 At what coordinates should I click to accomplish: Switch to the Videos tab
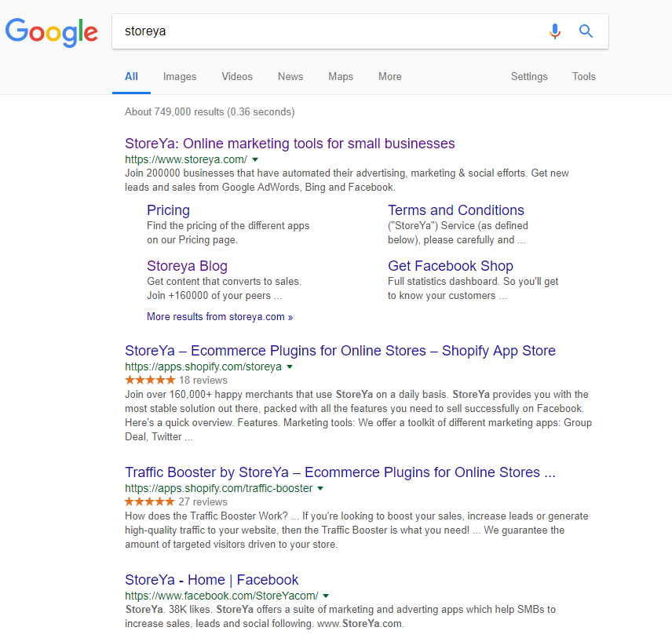coord(237,77)
